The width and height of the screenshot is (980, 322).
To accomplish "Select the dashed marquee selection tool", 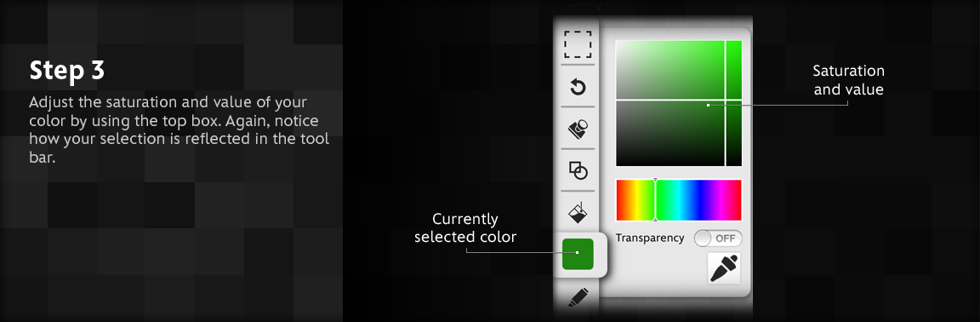I will coord(578,45).
